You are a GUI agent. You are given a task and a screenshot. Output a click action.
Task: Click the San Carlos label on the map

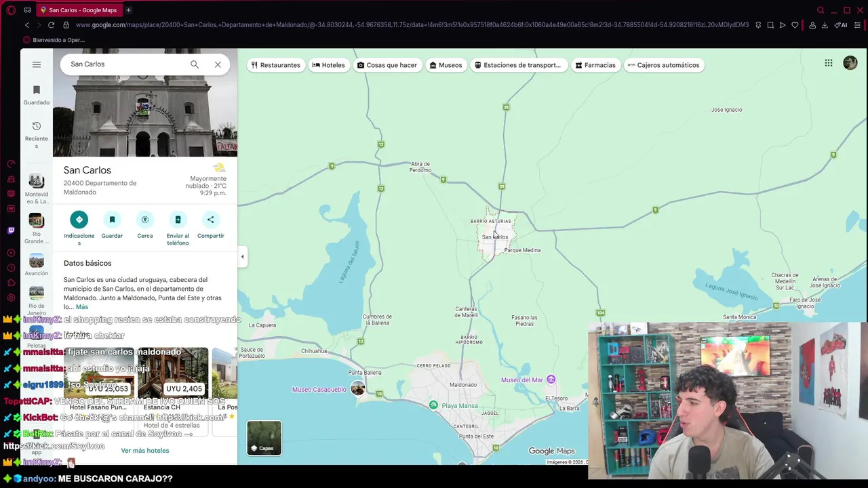pyautogui.click(x=495, y=237)
